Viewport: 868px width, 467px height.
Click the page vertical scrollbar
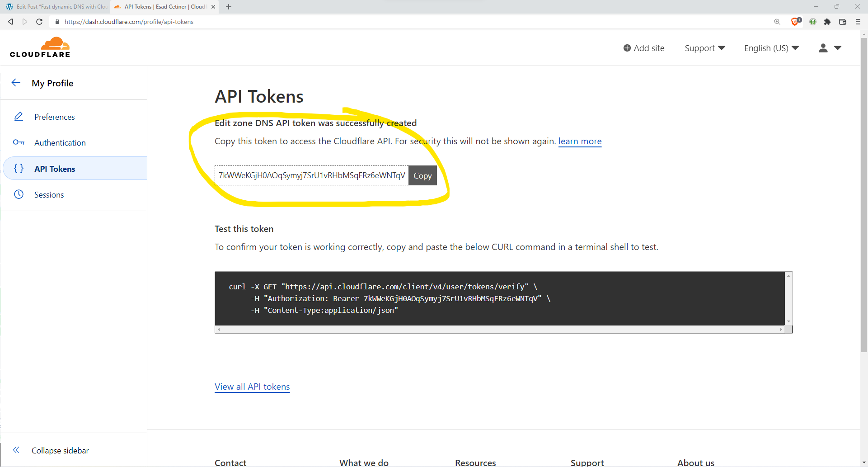[864, 194]
